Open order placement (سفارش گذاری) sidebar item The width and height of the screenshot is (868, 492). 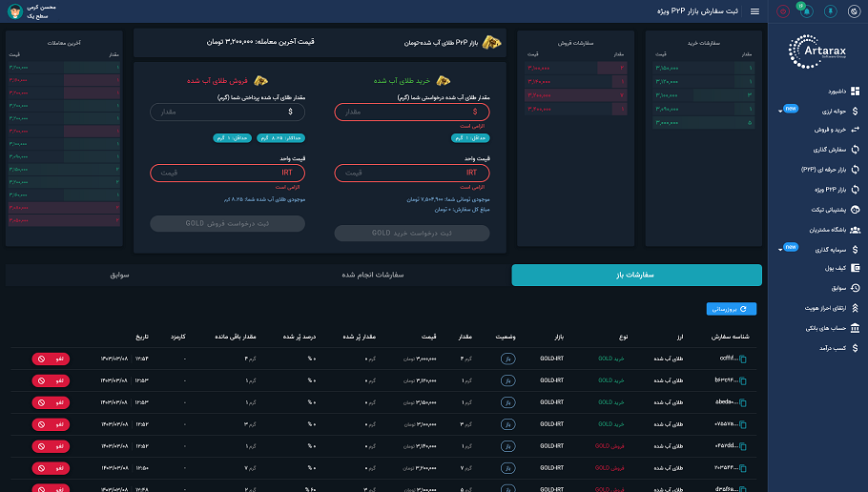836,150
